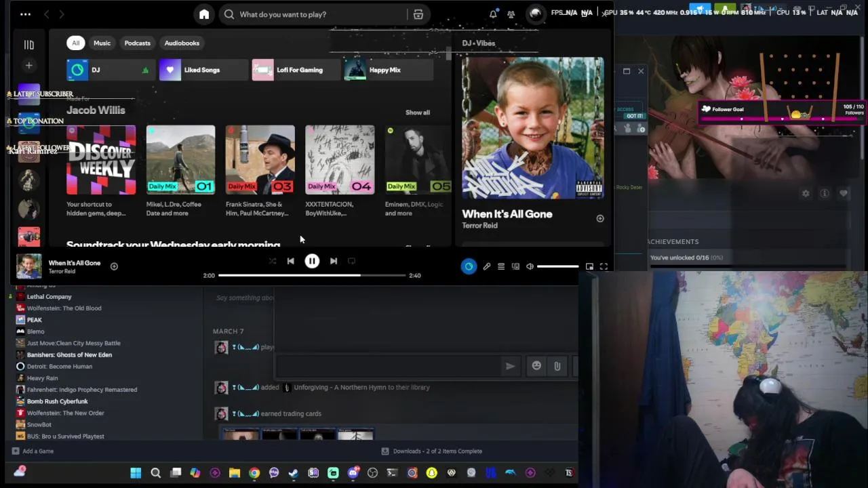The image size is (868, 488).
Task: Open Google Chrome from taskbar
Action: coord(254,472)
